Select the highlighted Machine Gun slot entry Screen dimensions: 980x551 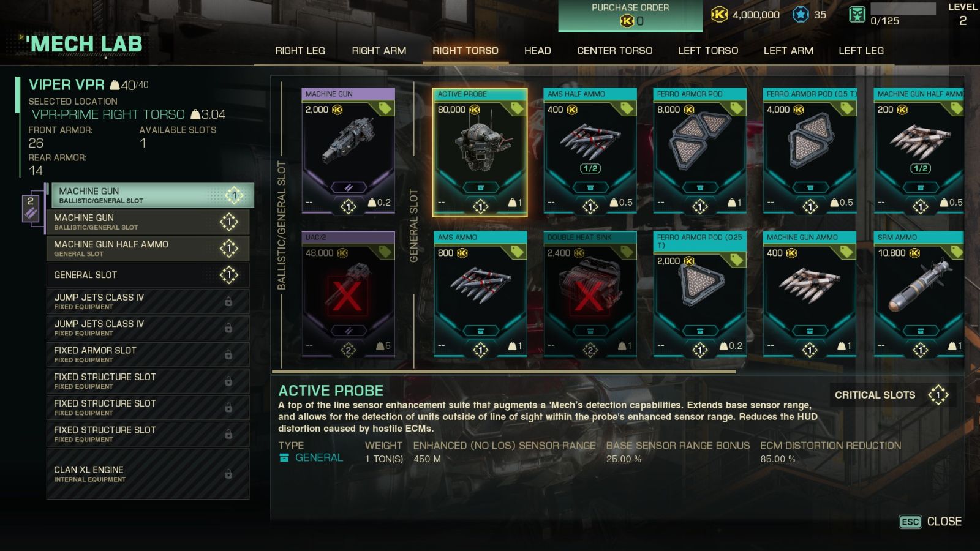pyautogui.click(x=153, y=195)
